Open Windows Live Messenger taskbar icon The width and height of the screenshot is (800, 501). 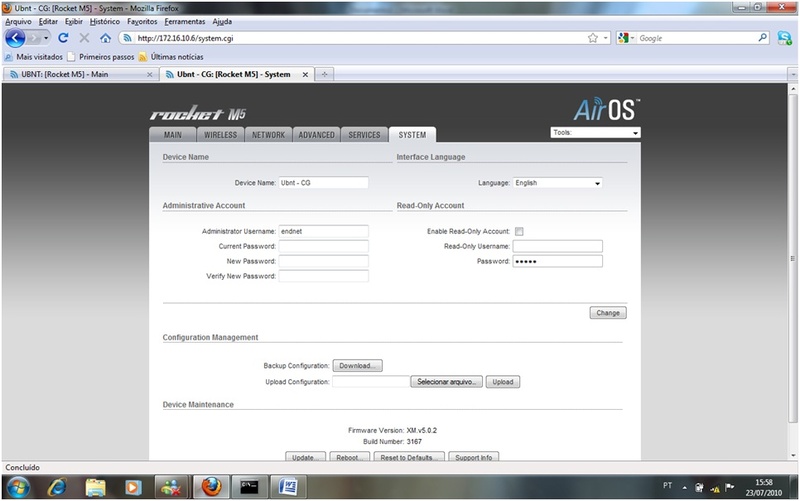[x=172, y=487]
